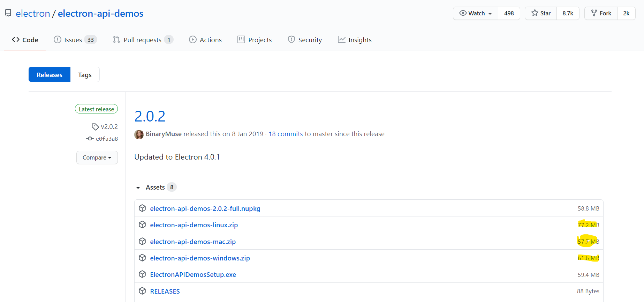Open the Watch dropdown
The image size is (644, 302).
476,13
